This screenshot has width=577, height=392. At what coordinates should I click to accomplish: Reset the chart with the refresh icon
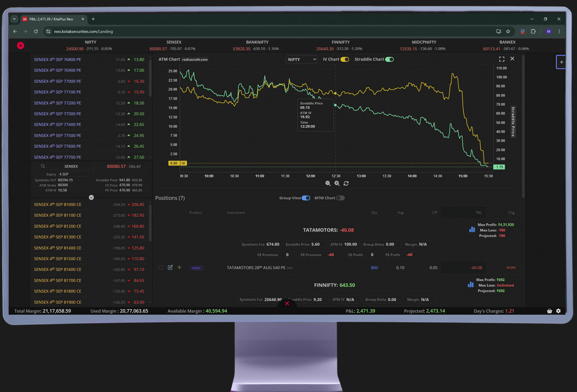tap(346, 183)
